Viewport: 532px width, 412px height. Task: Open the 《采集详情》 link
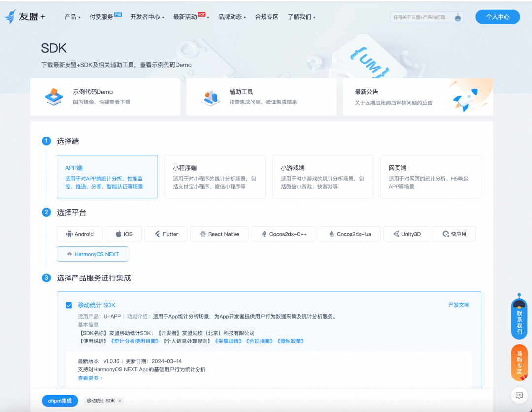click(228, 341)
